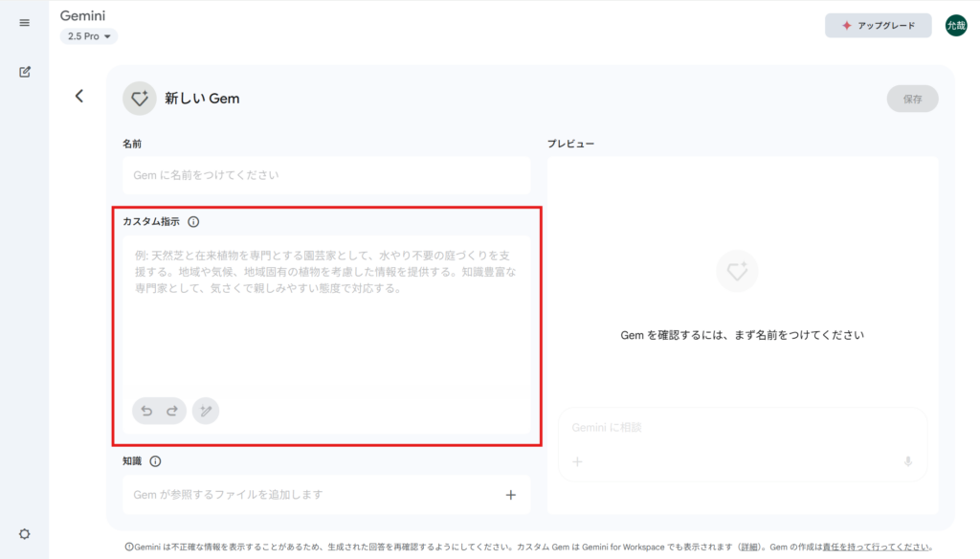The height and width of the screenshot is (559, 980).
Task: Open the hamburger main menu
Action: (x=24, y=23)
